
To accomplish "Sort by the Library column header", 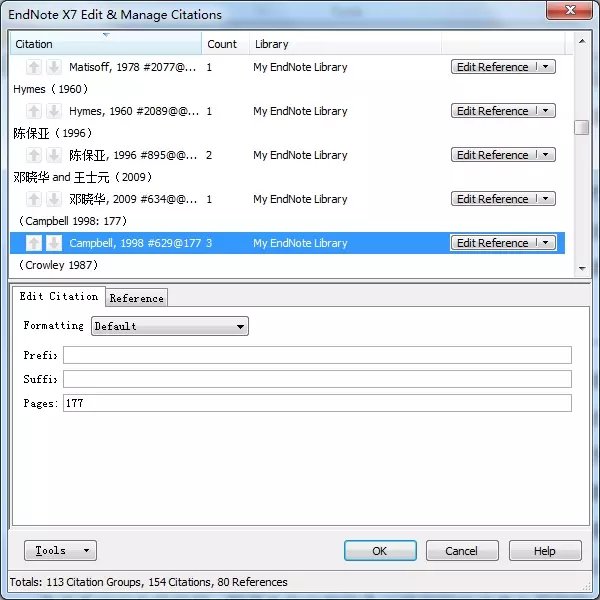I will [345, 44].
